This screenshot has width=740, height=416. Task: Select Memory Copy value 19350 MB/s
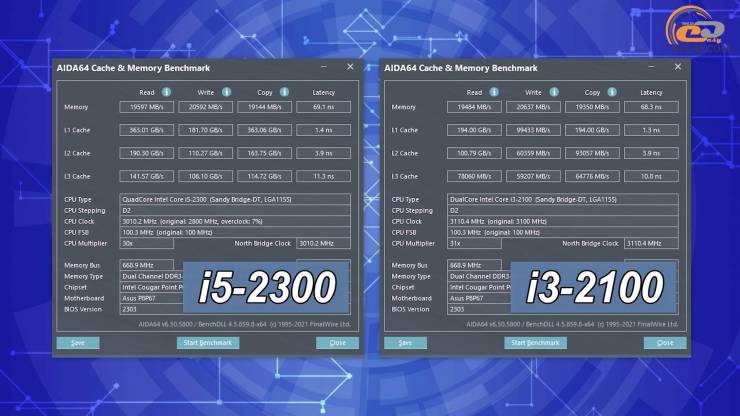click(x=592, y=107)
